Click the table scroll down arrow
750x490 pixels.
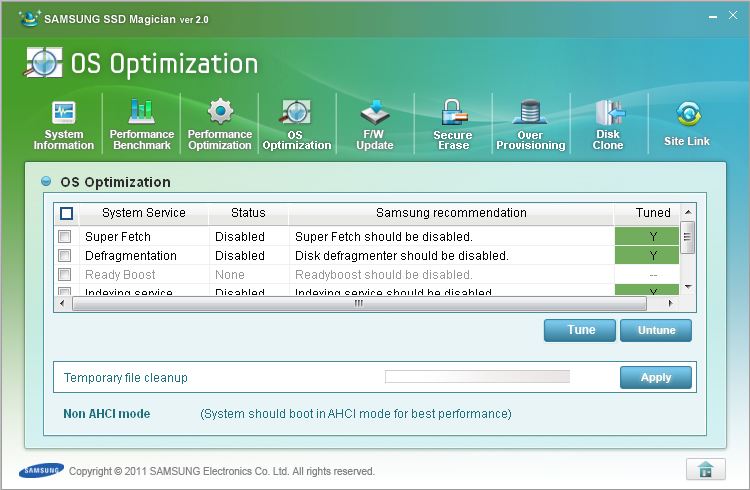tap(688, 287)
